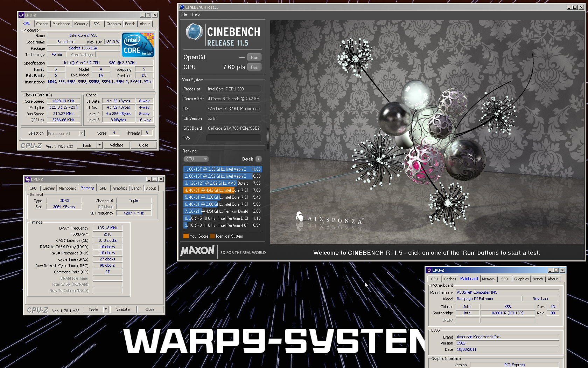The width and height of the screenshot is (588, 368).
Task: Select Memory tab in CPU-Z Mainboard window
Action: 489,279
